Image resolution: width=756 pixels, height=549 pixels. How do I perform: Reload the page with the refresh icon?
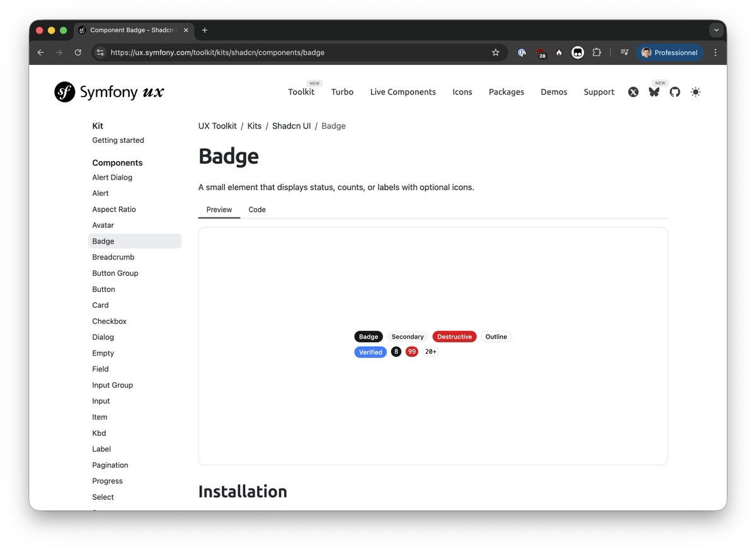(x=78, y=53)
